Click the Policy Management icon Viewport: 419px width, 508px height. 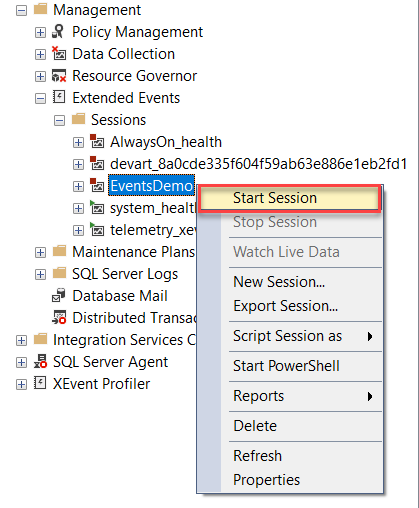point(59,32)
